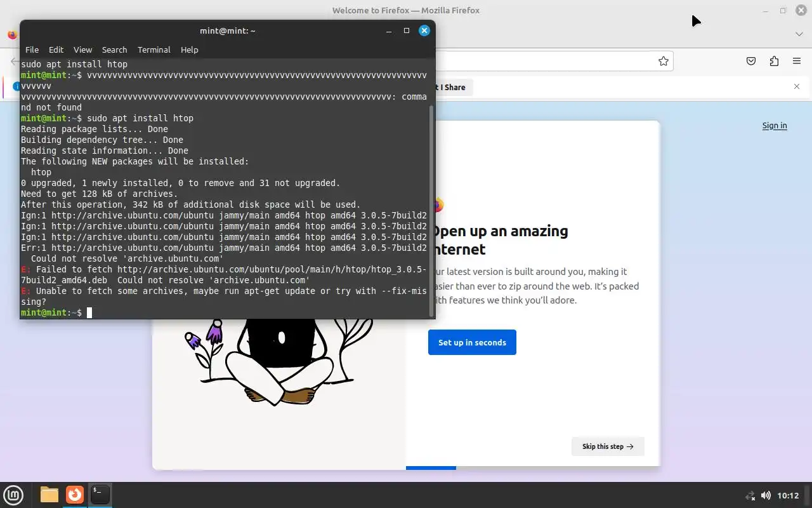Select the Terminal taskbar icon

pyautogui.click(x=100, y=495)
